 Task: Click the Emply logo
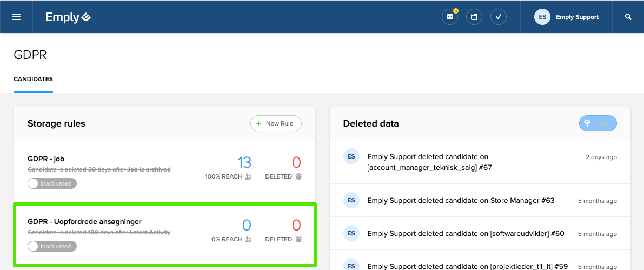(68, 17)
